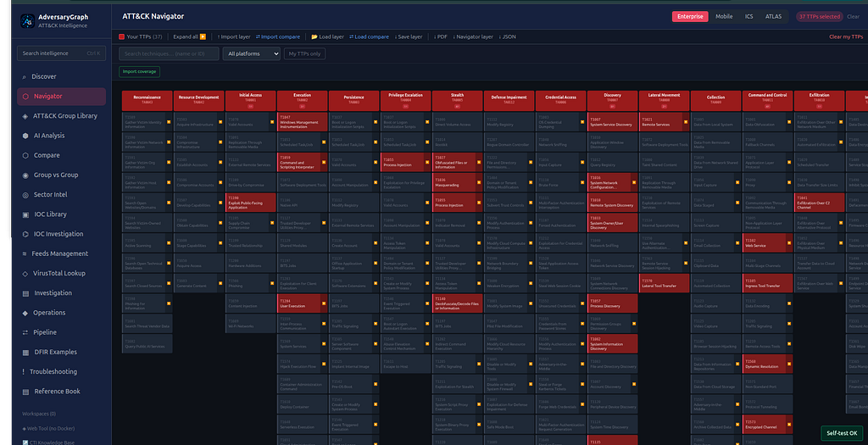Click the Reference Book icon
Screen dimensions: 868x445
(x=25, y=392)
